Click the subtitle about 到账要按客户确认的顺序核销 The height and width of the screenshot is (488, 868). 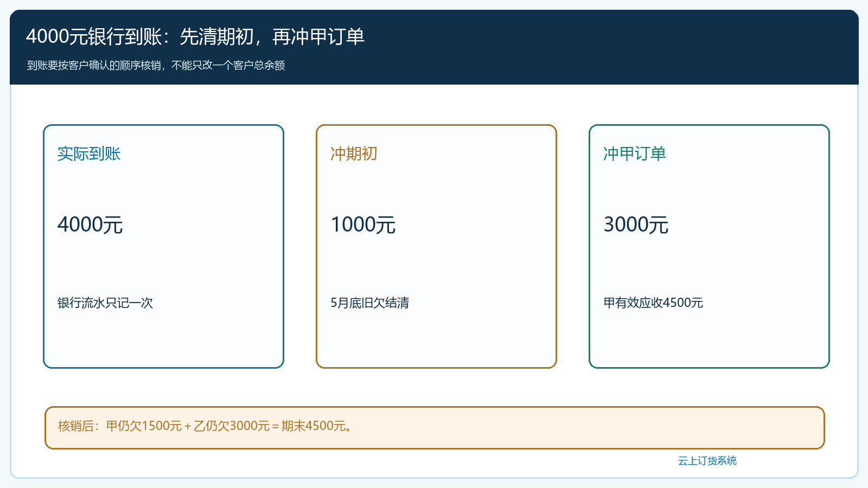156,65
